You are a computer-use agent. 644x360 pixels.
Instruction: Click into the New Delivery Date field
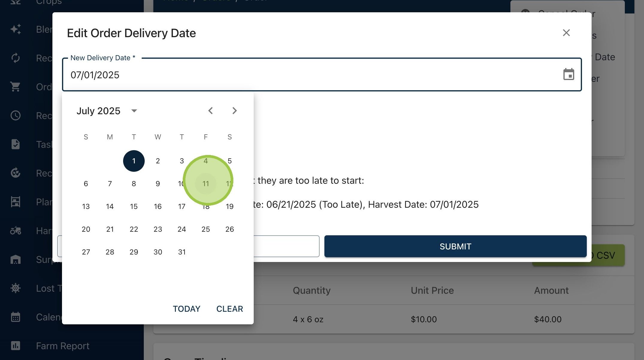pos(312,75)
